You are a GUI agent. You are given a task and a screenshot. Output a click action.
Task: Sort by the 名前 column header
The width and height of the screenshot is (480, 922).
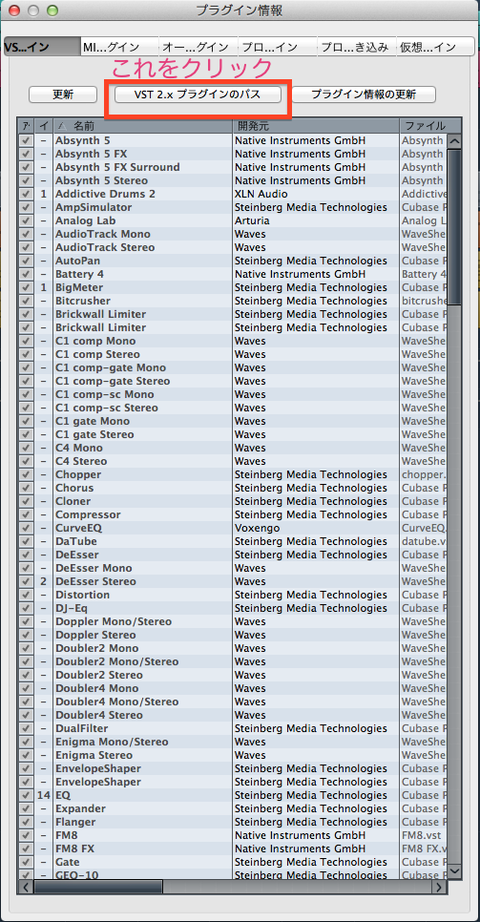143,126
